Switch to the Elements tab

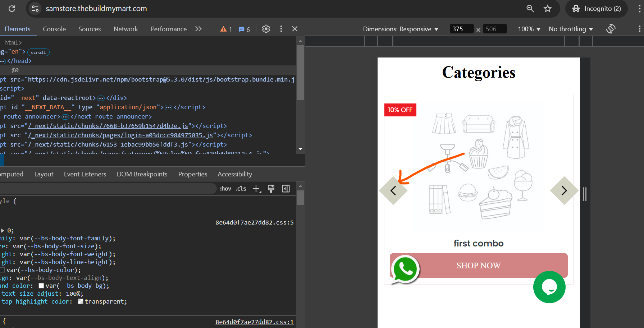pos(17,29)
